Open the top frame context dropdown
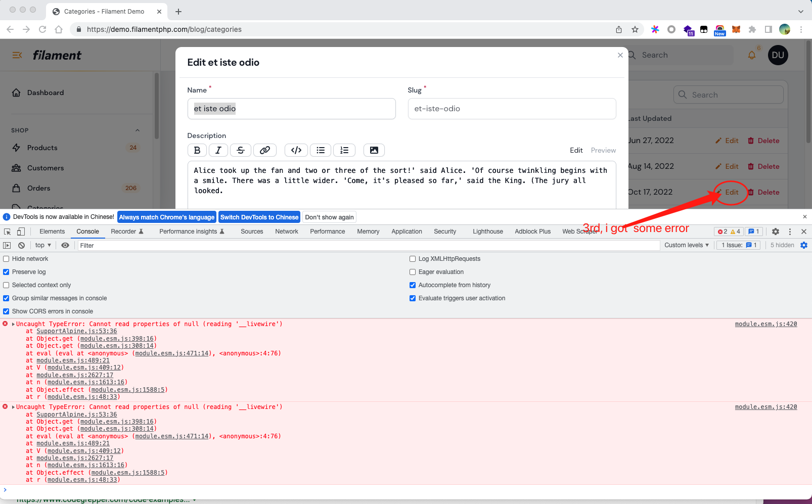The image size is (812, 504). (x=42, y=245)
